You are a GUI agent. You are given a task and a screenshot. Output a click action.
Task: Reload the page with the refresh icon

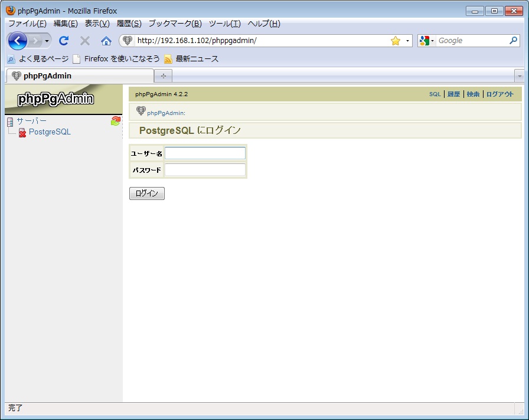(x=63, y=41)
